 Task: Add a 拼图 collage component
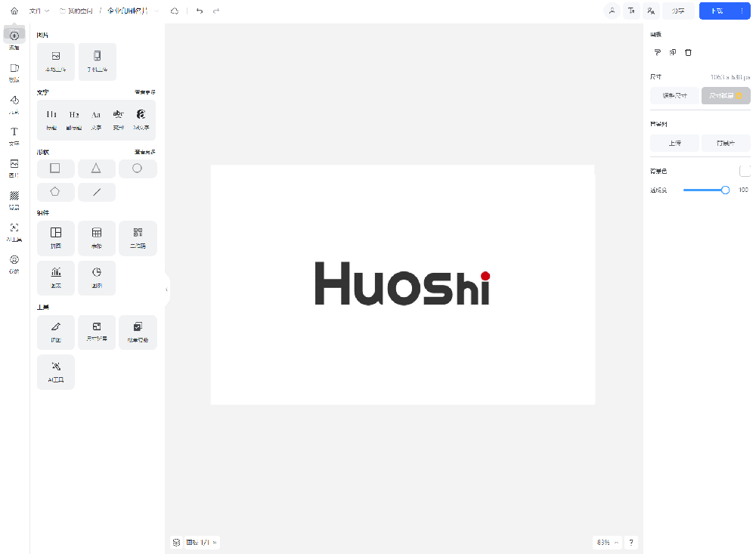click(x=56, y=238)
